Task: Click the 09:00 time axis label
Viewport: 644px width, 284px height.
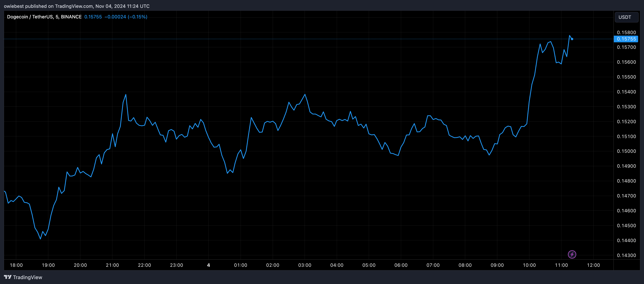Action: (497, 265)
